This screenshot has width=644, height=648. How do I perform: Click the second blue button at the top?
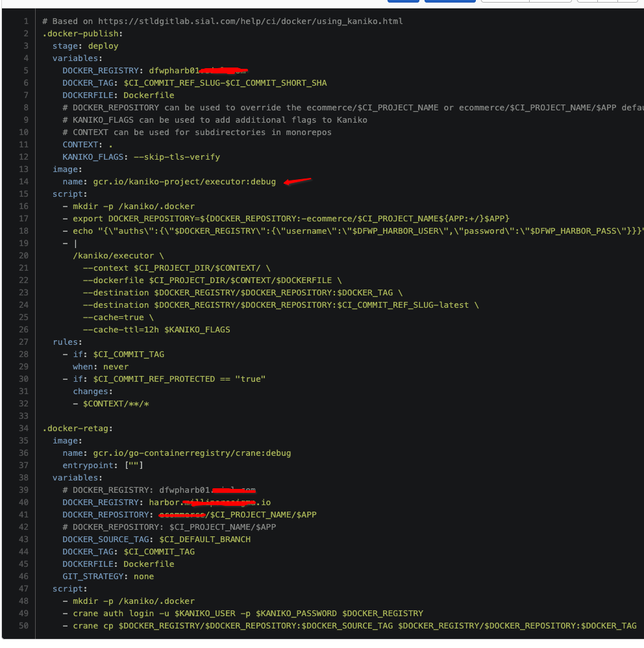pyautogui.click(x=450, y=2)
